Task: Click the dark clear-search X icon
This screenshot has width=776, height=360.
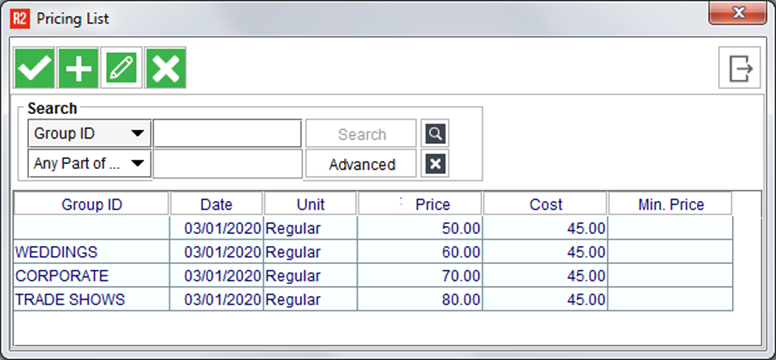Action: coord(435,164)
